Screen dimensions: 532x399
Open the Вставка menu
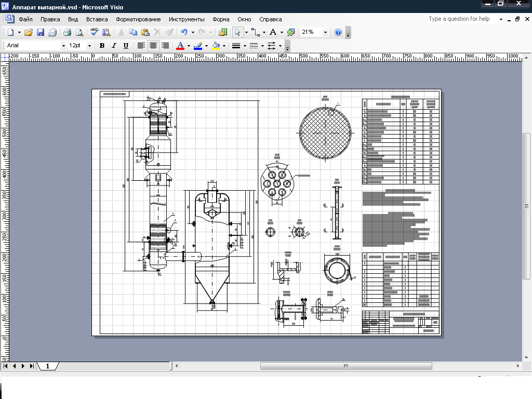click(x=97, y=19)
